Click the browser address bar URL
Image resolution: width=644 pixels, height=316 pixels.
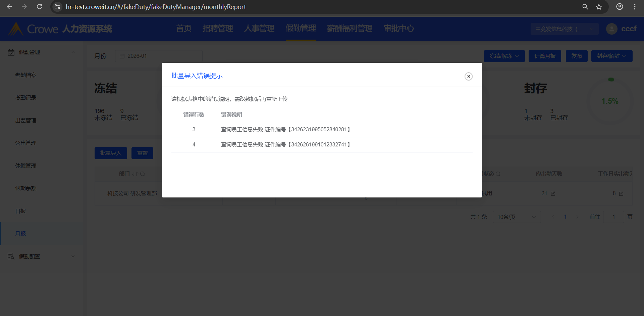click(x=156, y=7)
